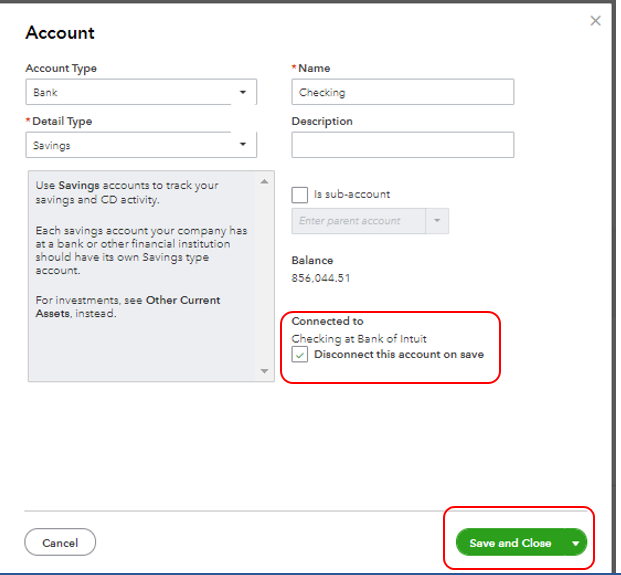
Task: Click the help panel scroll-up arrow
Action: pos(265,182)
